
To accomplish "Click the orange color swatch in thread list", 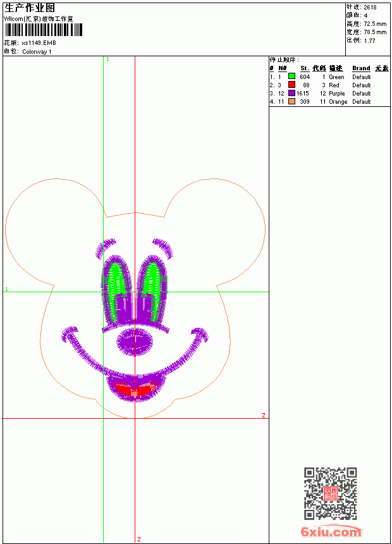I will pyautogui.click(x=291, y=101).
